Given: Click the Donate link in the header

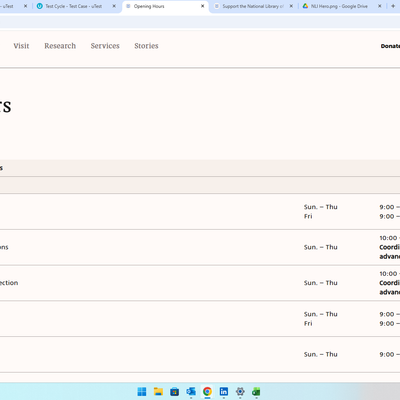Looking at the screenshot, I should 390,46.
